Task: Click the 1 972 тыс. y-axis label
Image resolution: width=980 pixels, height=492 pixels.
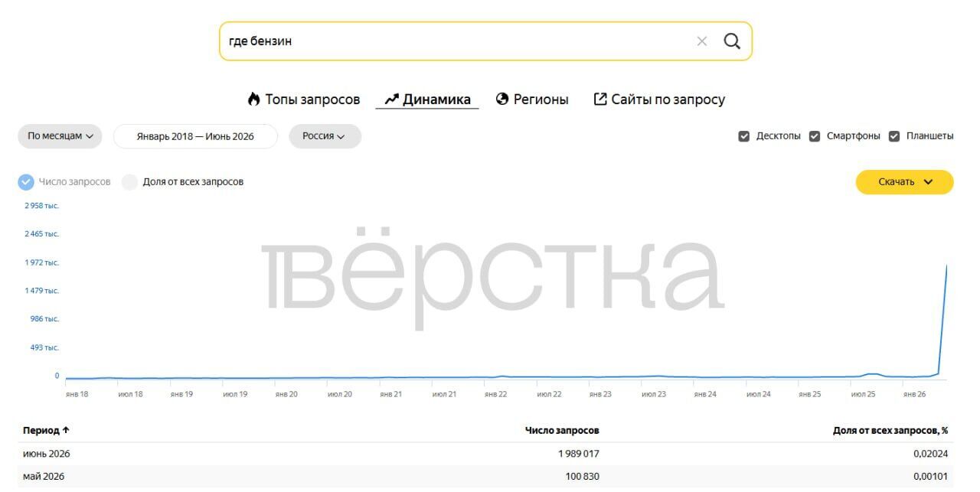Action: pos(42,262)
